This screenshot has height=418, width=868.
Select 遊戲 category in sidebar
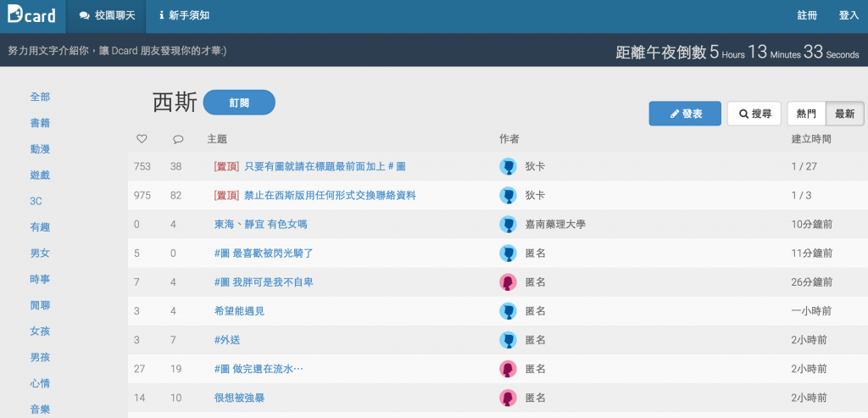coord(40,175)
